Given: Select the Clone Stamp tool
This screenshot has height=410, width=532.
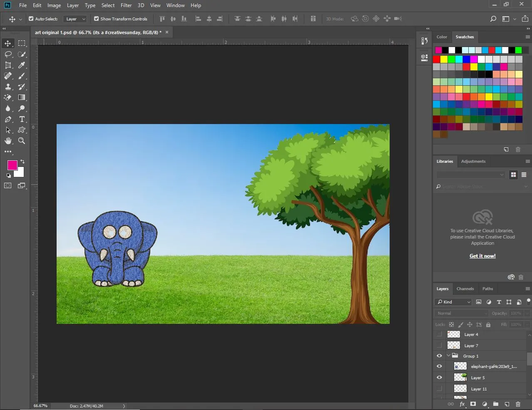Looking at the screenshot, I should tap(8, 87).
